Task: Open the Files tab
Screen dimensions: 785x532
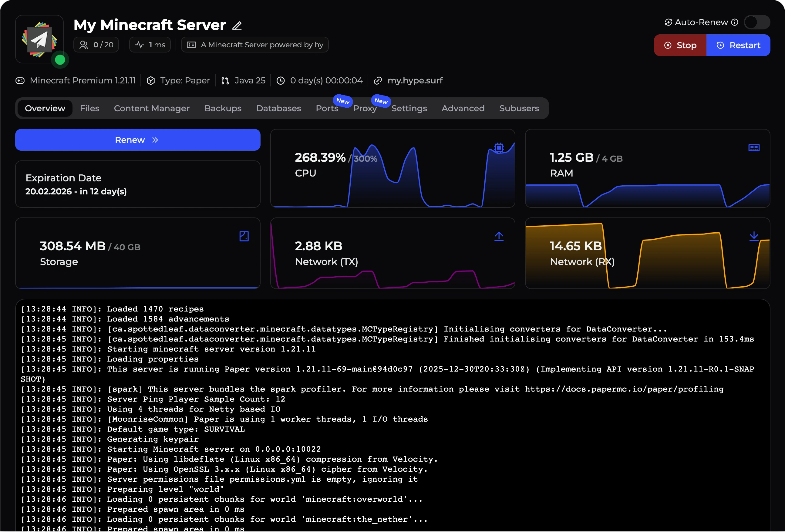Action: tap(89, 108)
